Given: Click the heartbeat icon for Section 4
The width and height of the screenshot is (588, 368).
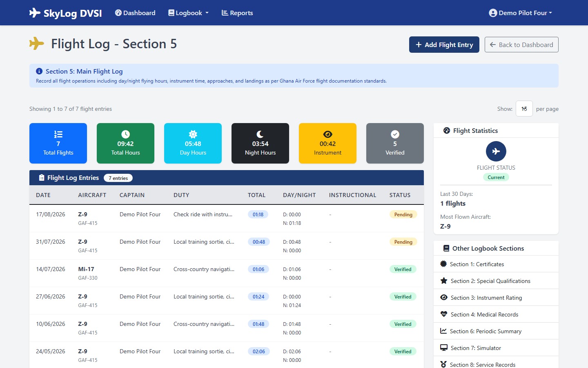Looking at the screenshot, I should (444, 314).
